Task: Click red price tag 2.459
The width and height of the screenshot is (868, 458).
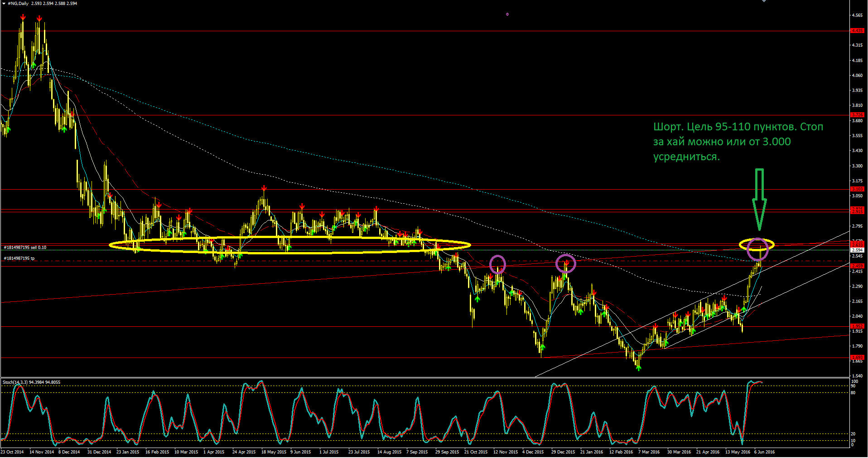Action: click(x=857, y=266)
